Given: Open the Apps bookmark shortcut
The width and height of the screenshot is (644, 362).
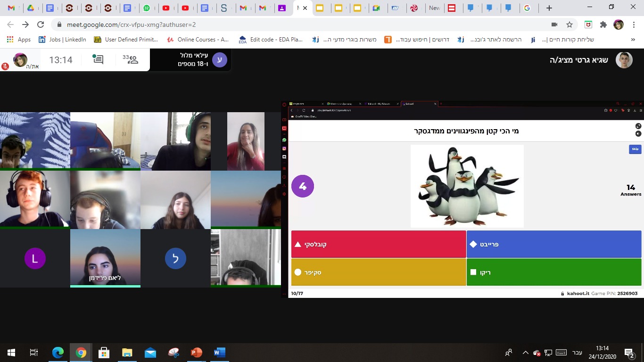Looking at the screenshot, I should [x=19, y=40].
